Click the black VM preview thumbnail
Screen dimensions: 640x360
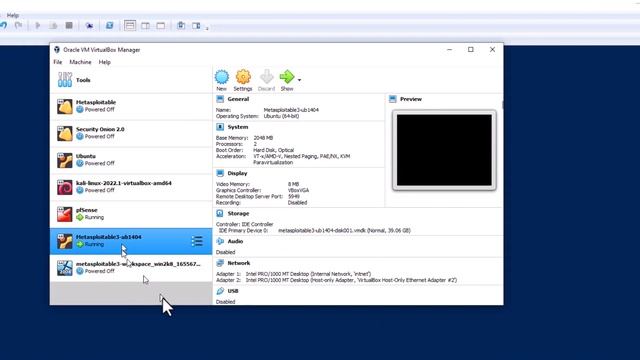(x=444, y=150)
